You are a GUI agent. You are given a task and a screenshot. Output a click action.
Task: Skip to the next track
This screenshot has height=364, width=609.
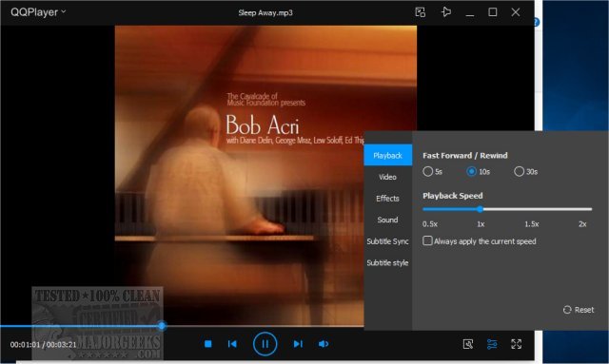298,344
